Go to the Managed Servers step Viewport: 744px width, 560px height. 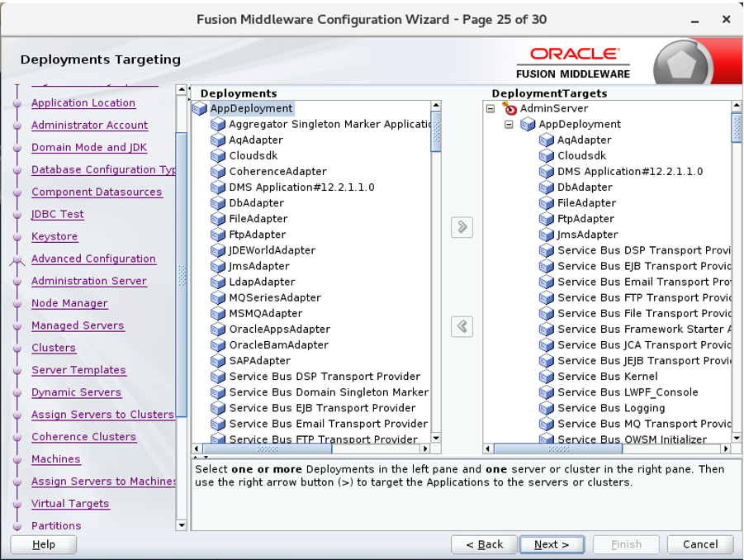tap(78, 325)
